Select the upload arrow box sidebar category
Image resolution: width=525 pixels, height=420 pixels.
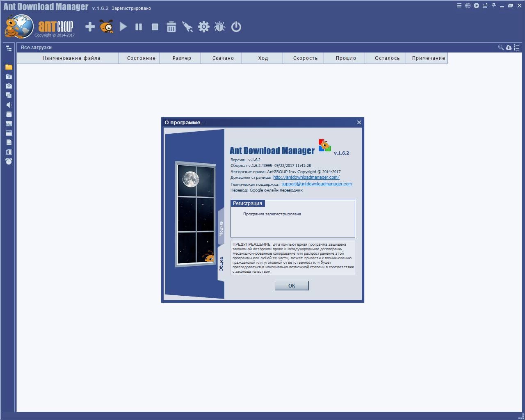(9, 76)
